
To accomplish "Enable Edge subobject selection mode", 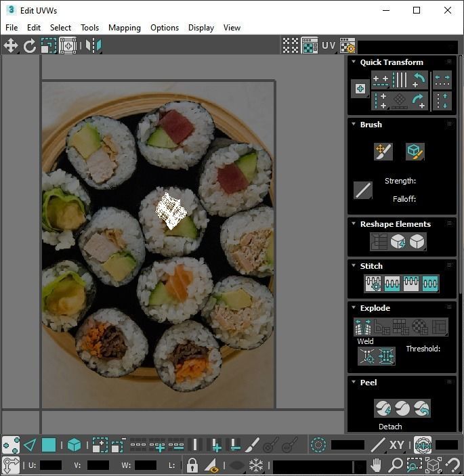I will (30, 446).
